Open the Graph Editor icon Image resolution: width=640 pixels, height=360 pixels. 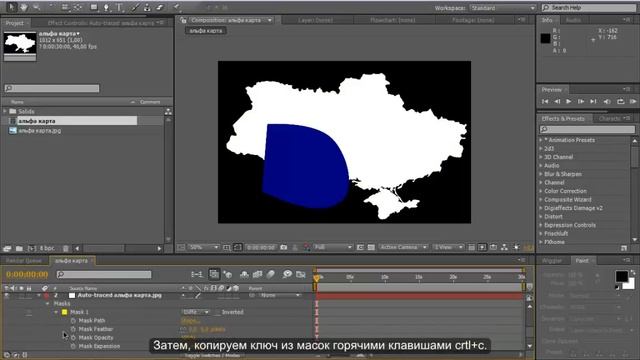click(301, 274)
